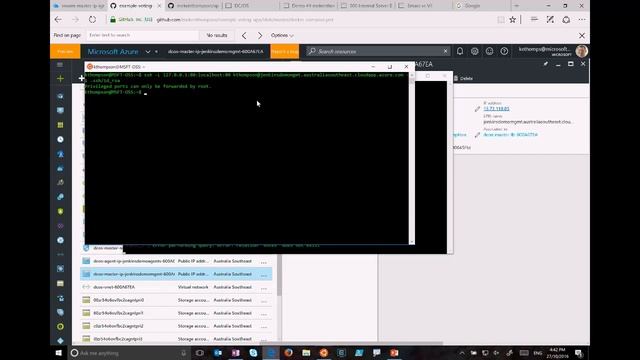Launch Skype from the taskbar

(253, 353)
